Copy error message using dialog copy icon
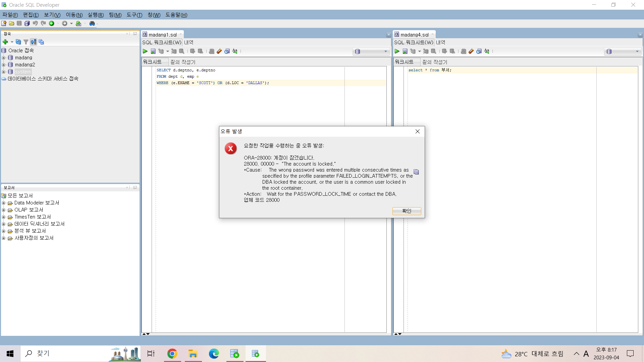 point(416,172)
